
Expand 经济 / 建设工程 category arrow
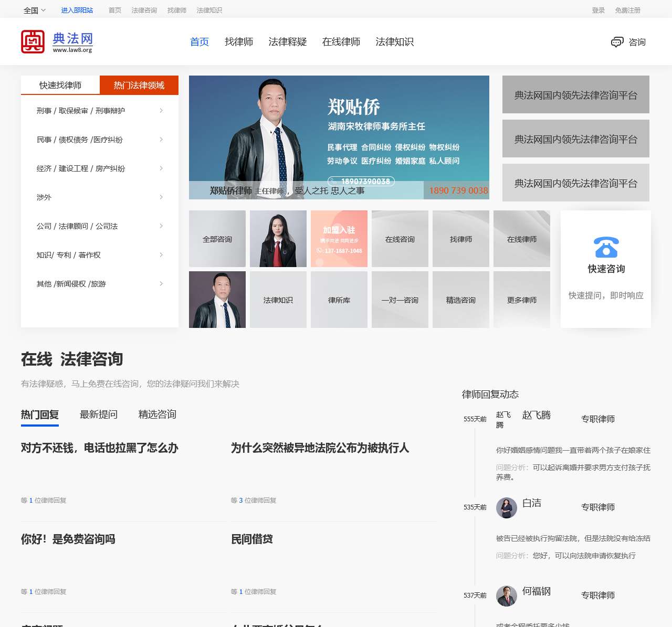pyautogui.click(x=161, y=168)
